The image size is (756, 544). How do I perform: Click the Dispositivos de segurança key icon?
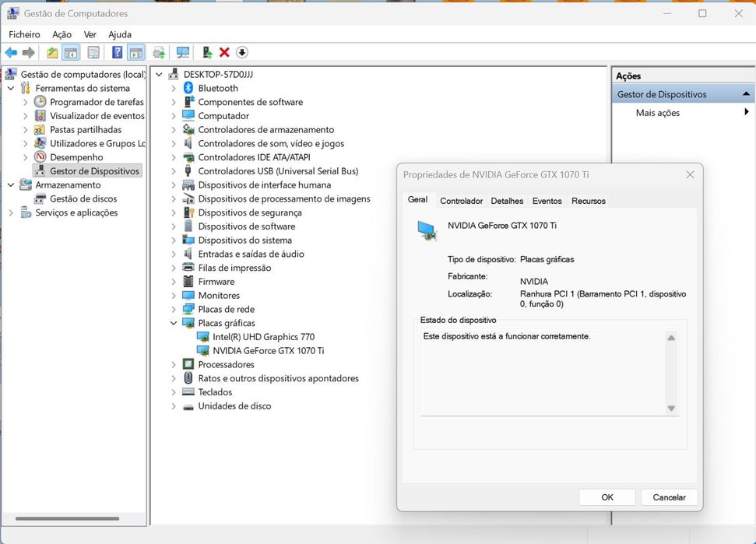click(x=188, y=212)
